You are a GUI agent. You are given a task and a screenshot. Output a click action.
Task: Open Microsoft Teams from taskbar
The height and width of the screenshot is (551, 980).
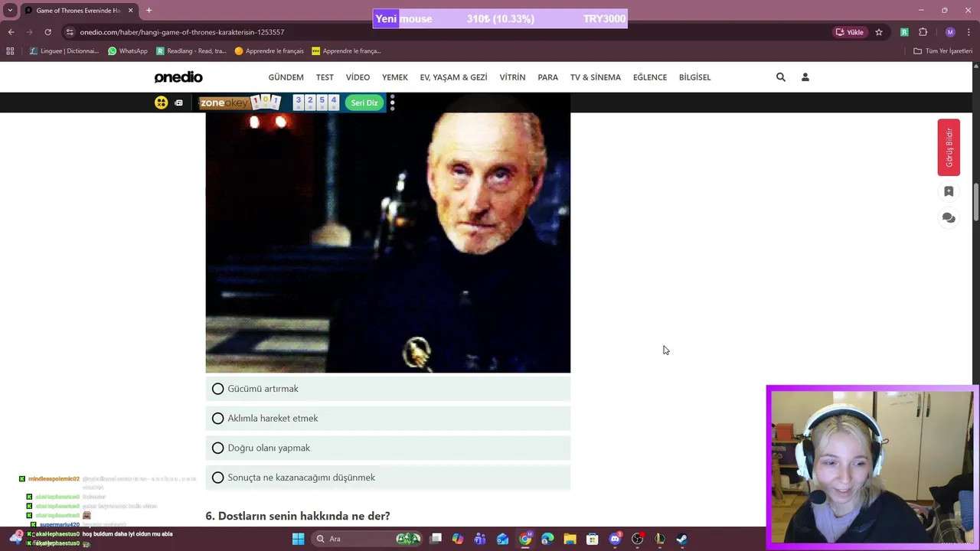pos(480,539)
